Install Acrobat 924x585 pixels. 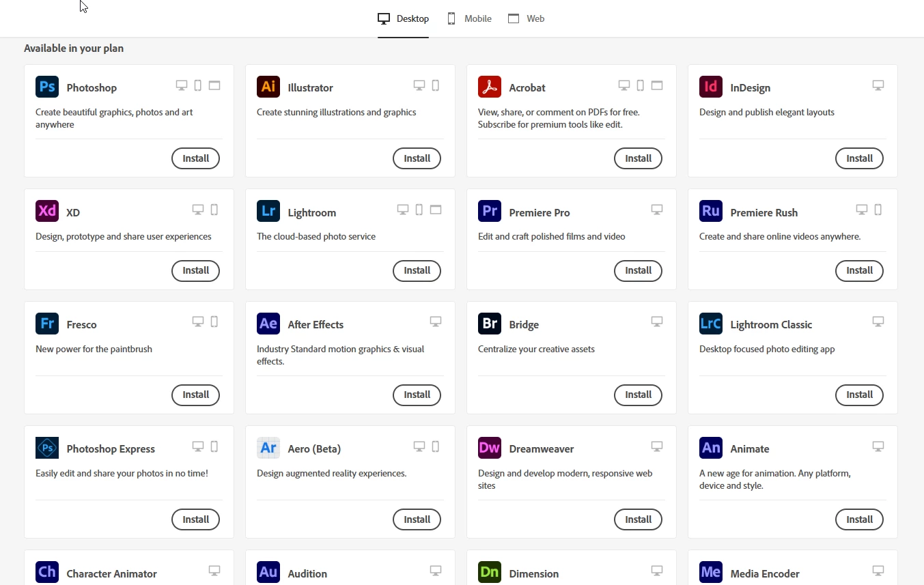point(638,158)
